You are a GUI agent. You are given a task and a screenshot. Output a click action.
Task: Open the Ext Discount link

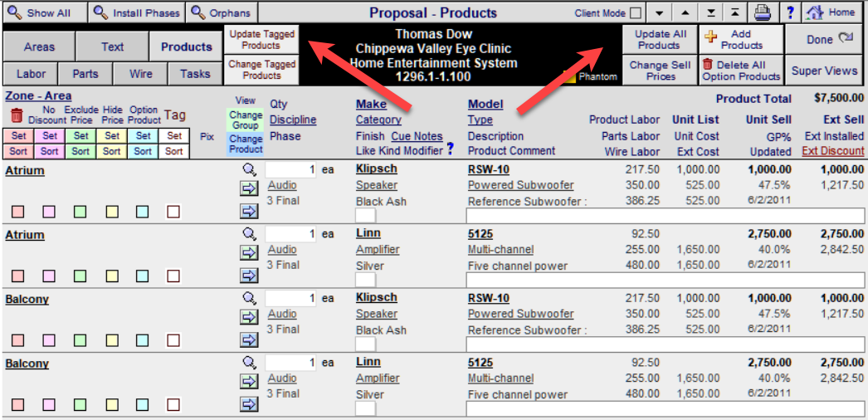[832, 151]
